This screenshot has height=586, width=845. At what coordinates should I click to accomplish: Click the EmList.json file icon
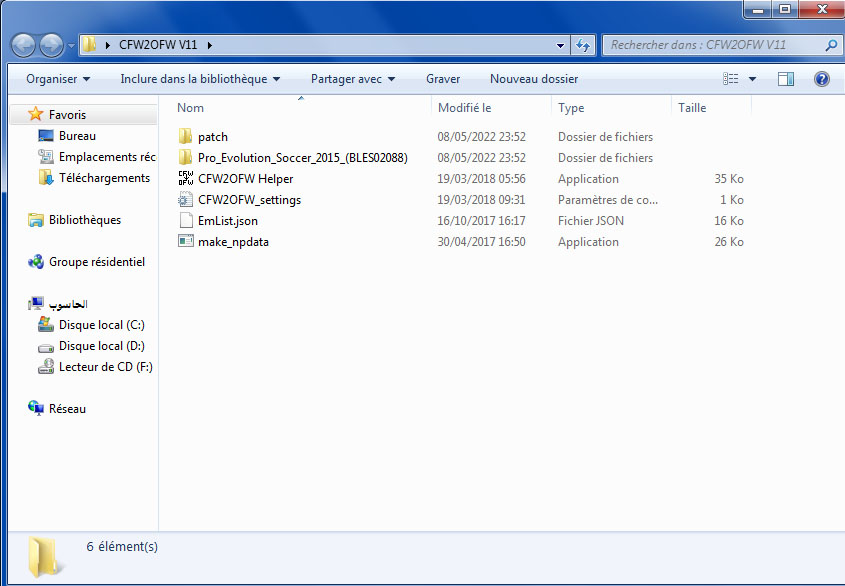click(185, 221)
